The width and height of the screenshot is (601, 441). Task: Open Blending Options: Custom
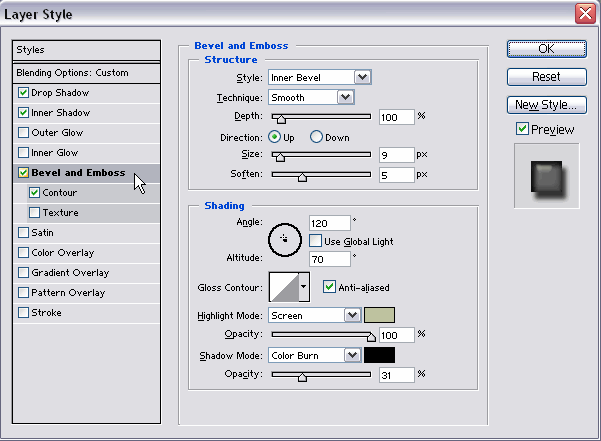(86, 73)
